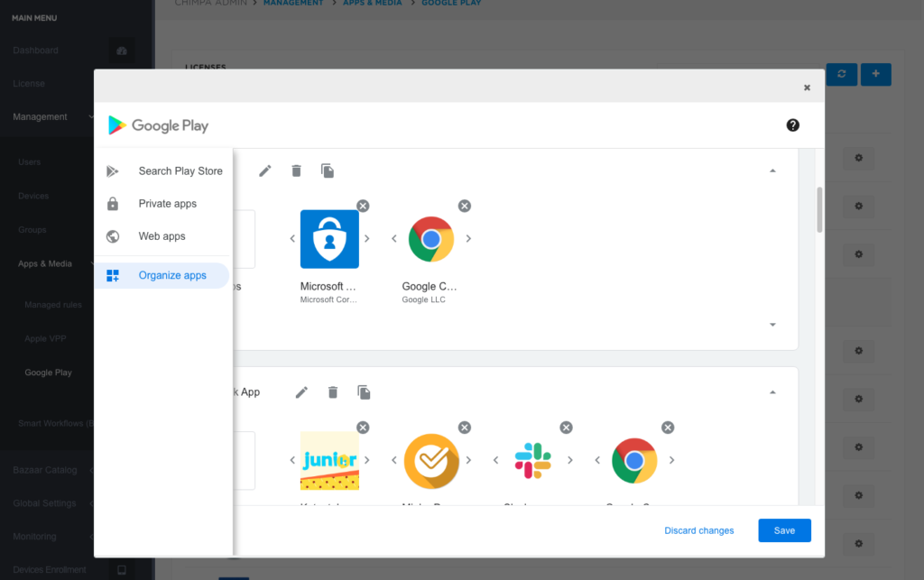
Task: Edit the Work App collection name
Action: coord(301,392)
